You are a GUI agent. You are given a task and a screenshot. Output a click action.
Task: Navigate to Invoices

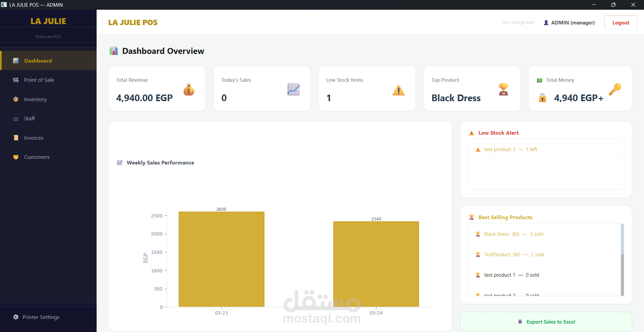pos(48,138)
